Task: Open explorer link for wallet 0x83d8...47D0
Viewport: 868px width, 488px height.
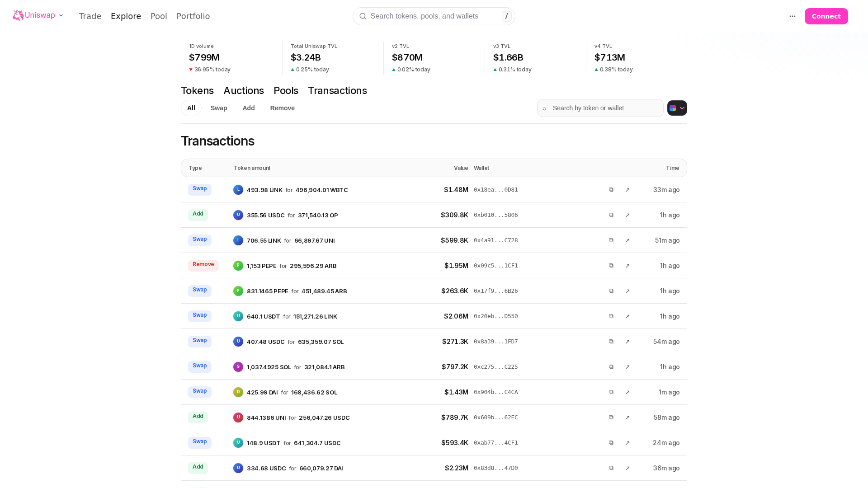Action: tap(627, 468)
